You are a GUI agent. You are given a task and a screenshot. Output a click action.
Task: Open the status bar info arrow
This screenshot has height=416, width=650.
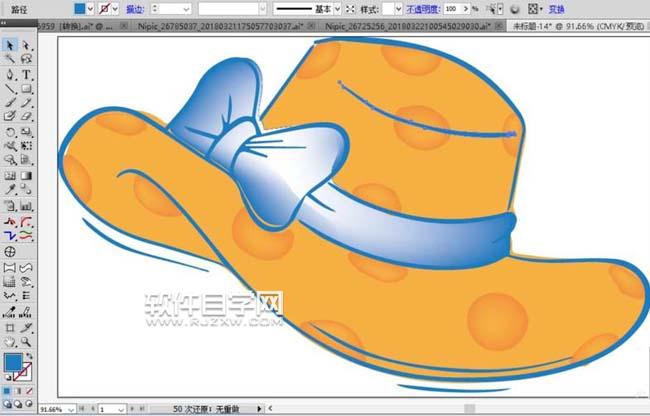pyautogui.click(x=260, y=409)
